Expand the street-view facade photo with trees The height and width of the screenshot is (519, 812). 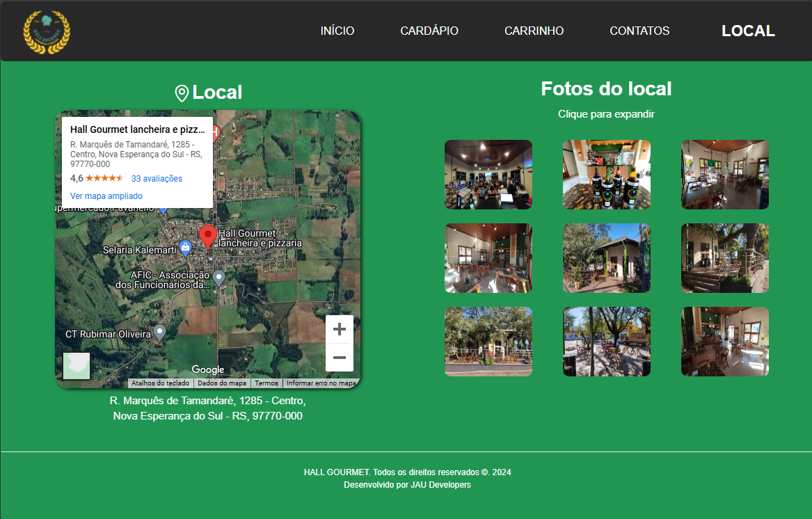click(x=488, y=342)
